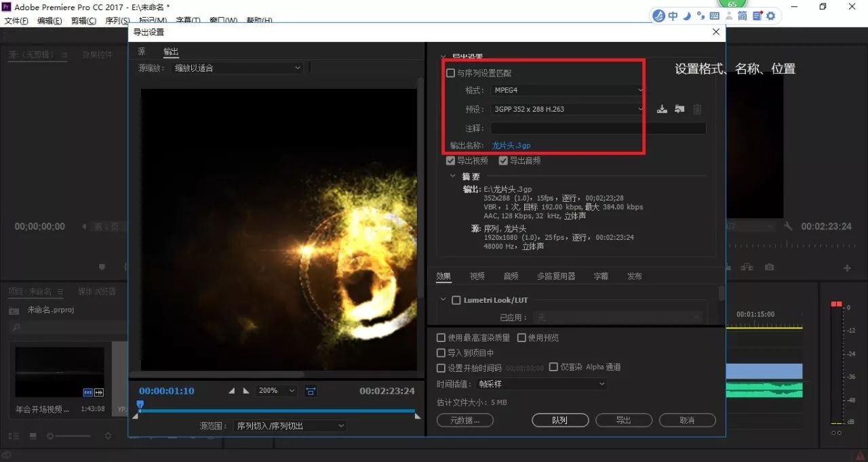Select the 多路复用器 tab
This screenshot has width=868, height=462.
pos(556,276)
